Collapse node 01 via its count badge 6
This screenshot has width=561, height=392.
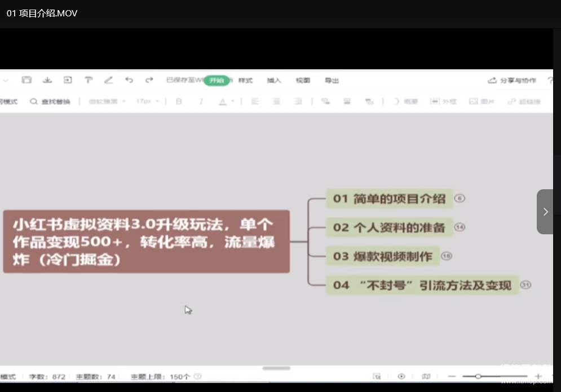click(x=460, y=198)
